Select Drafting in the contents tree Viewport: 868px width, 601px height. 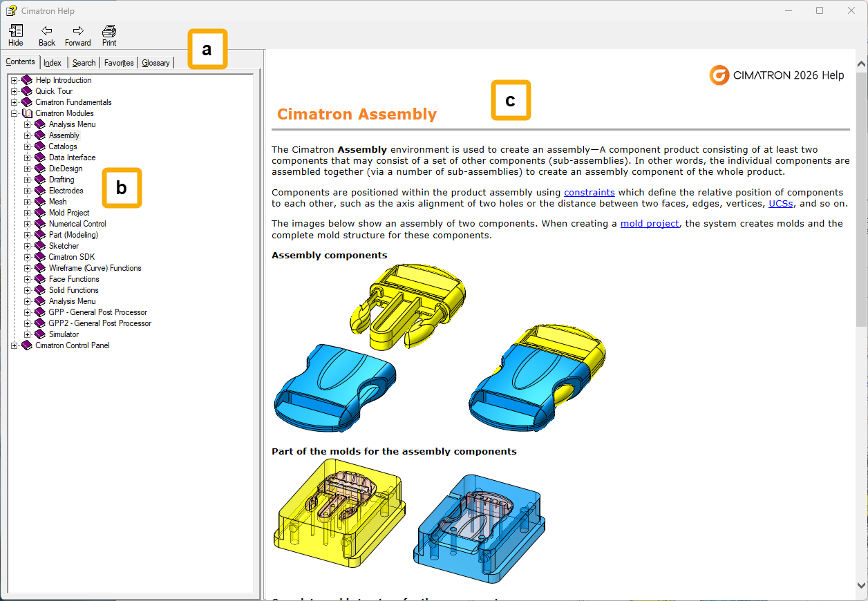tap(62, 180)
